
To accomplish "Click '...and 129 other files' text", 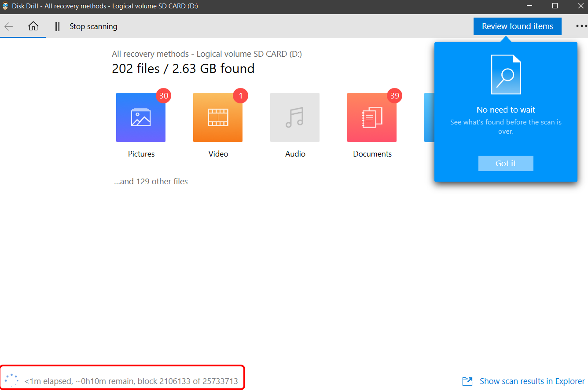I will point(151,181).
